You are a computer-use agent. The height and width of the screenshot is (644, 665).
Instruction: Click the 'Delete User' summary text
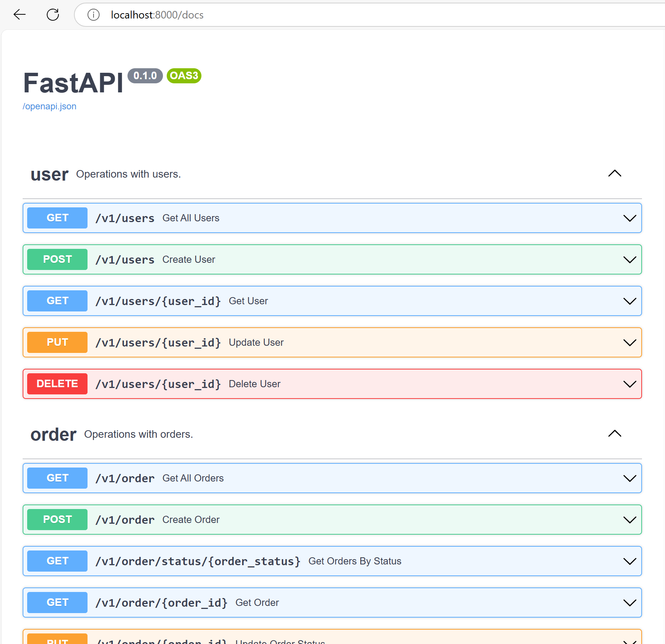(x=255, y=384)
